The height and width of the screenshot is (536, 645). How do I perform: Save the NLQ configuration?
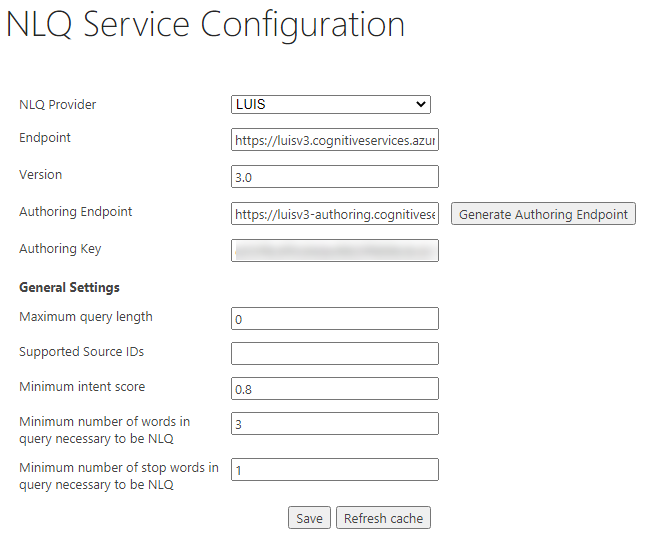pyautogui.click(x=309, y=518)
